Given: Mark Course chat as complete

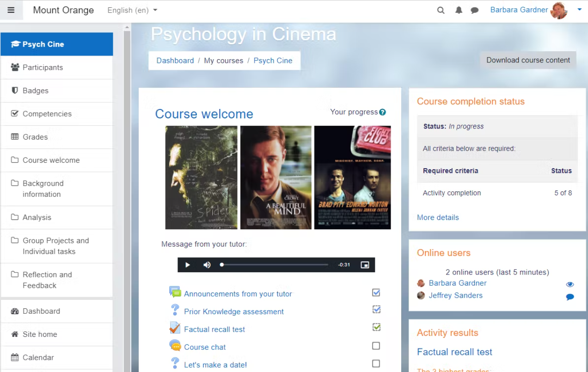Looking at the screenshot, I should pyautogui.click(x=376, y=346).
